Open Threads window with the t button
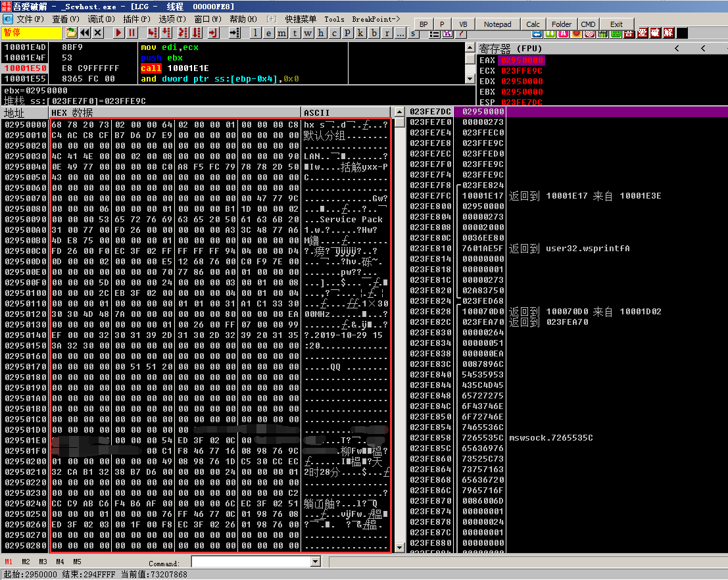The width and height of the screenshot is (728, 580). tap(295, 32)
